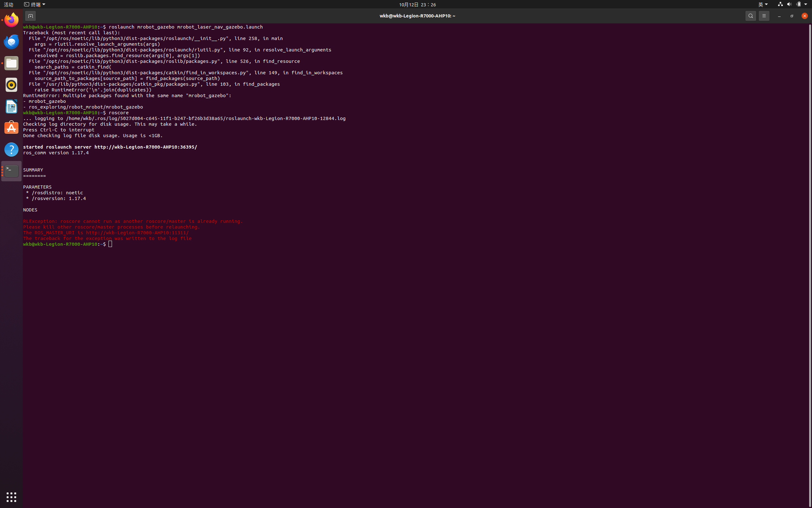Click the '$ roscore' command line
The width and height of the screenshot is (812, 508).
coord(76,112)
